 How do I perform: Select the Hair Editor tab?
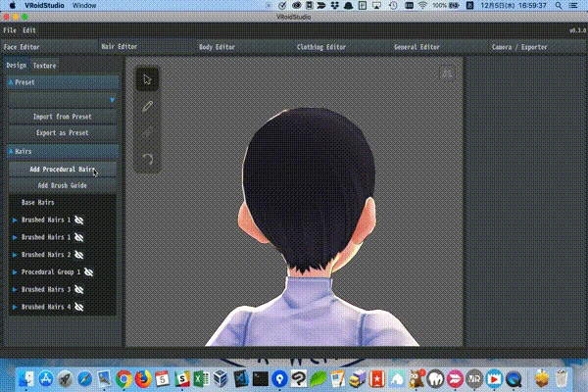[147, 46]
